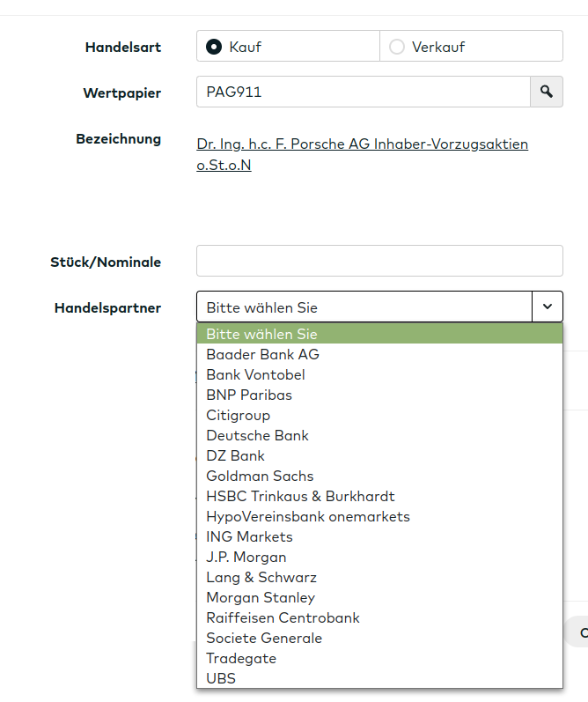Pick BNP Paribas in dropdown list

click(x=249, y=395)
